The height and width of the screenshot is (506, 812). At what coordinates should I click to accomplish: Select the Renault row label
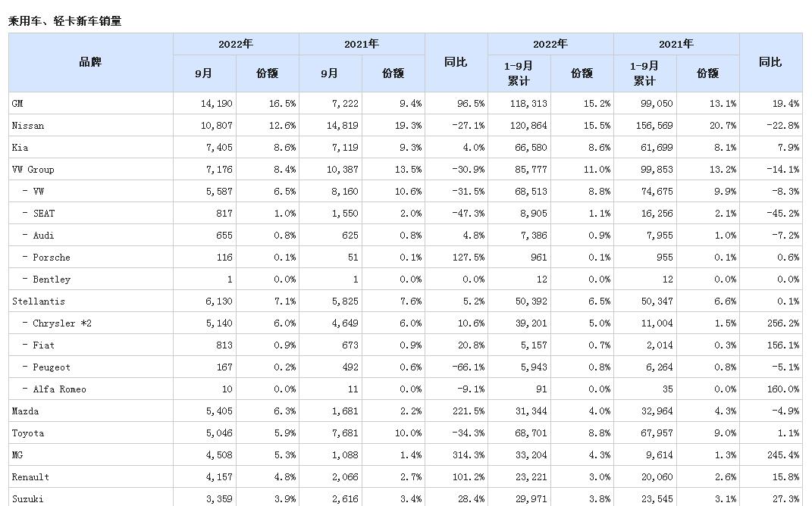(x=30, y=477)
